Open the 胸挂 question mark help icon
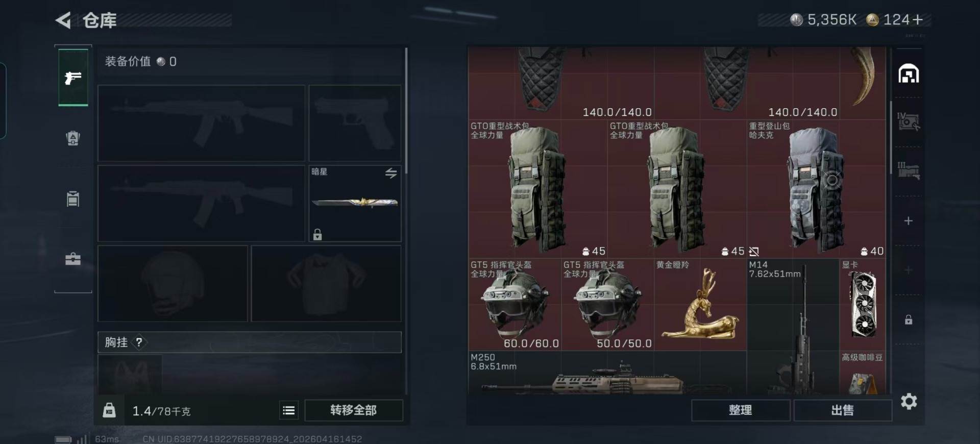Screen dimensions: 980x444 pos(139,342)
